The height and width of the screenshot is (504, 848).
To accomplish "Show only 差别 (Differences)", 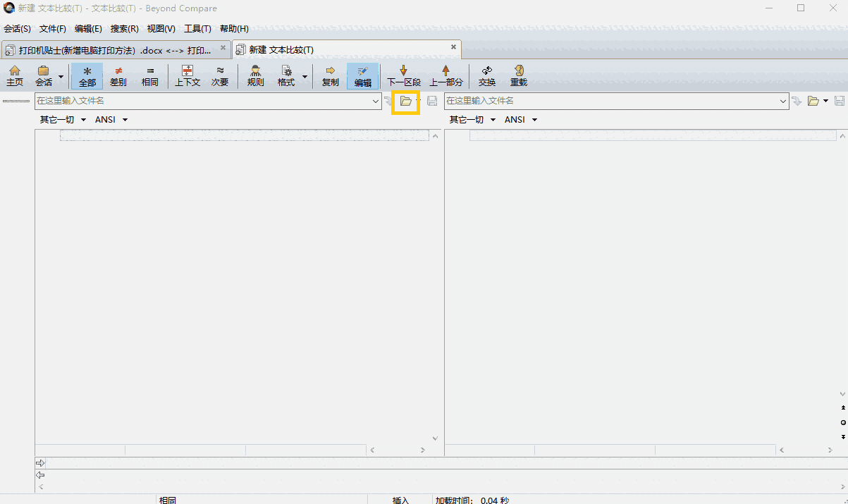I will point(118,75).
